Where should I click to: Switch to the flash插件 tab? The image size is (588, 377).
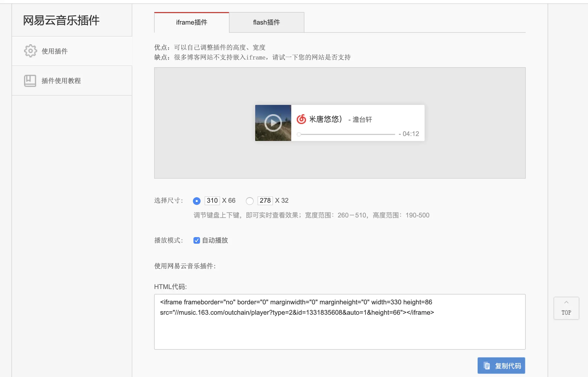click(x=266, y=22)
